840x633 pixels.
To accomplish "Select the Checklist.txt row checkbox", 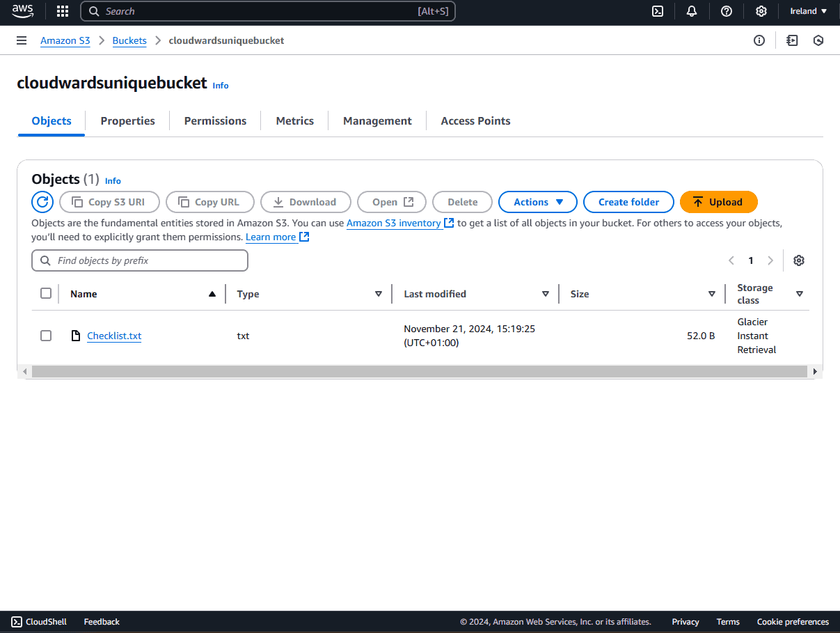I will (x=46, y=336).
